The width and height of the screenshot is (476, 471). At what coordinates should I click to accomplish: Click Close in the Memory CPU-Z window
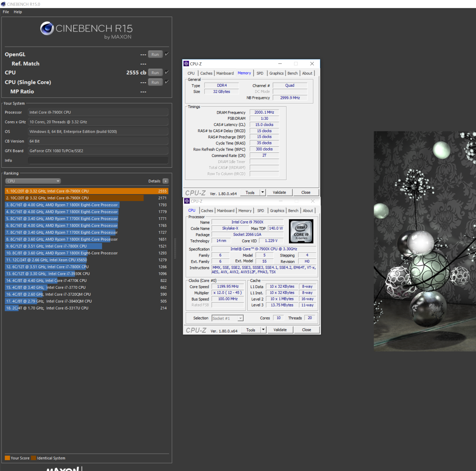pyautogui.click(x=306, y=192)
